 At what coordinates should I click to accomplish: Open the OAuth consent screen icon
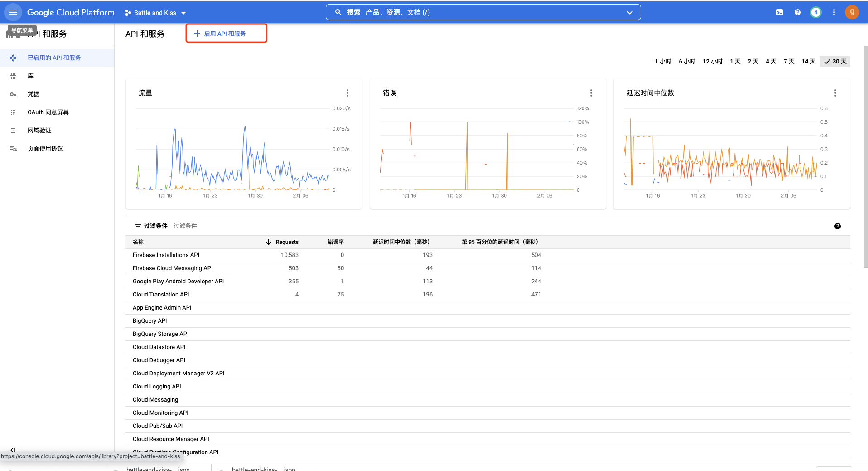[x=13, y=112]
